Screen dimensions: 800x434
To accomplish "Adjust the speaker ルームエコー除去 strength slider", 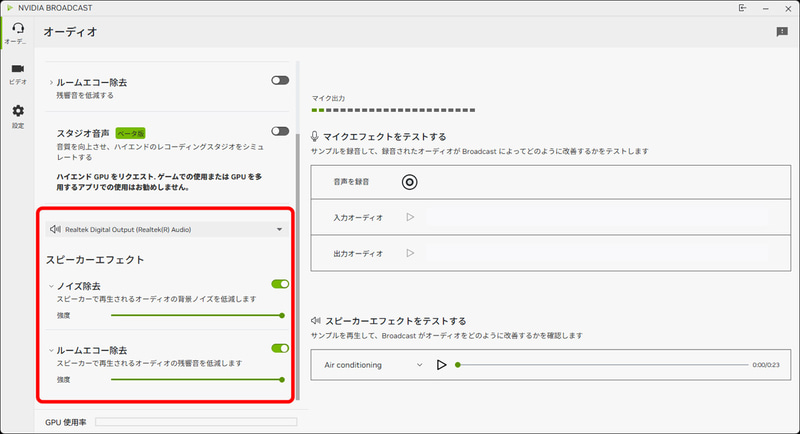I will click(x=197, y=379).
